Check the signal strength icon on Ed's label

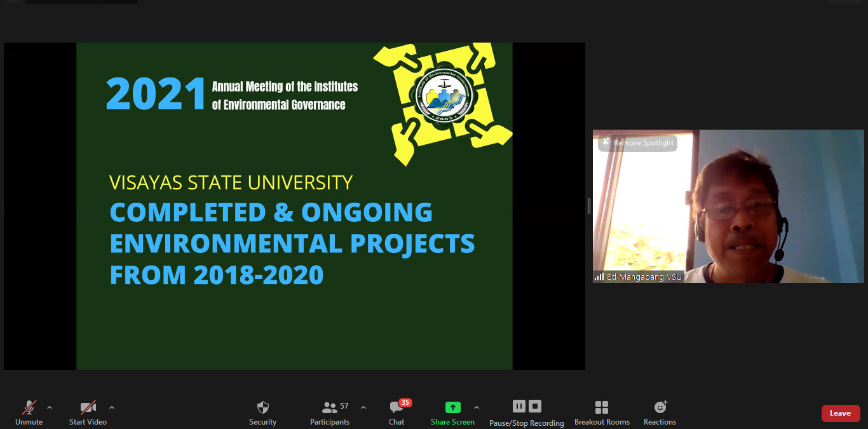point(599,277)
